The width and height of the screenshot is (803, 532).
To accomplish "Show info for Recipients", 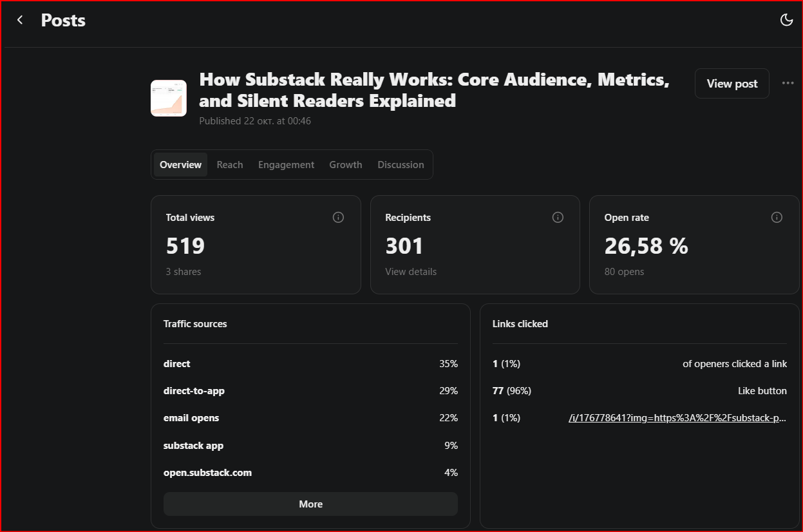I will [558, 218].
